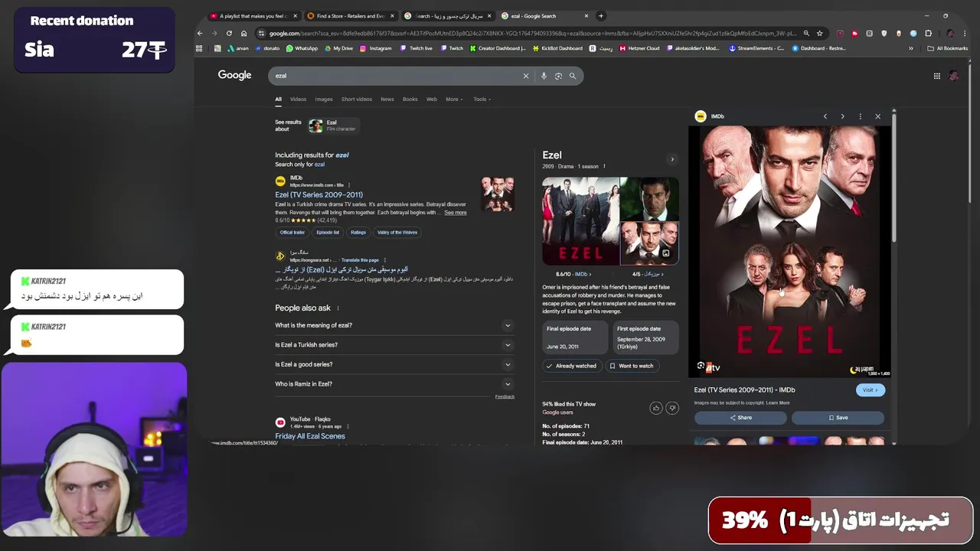Dislike this TV show with thumbs down
Screen dimensions: 980x551
(672, 408)
